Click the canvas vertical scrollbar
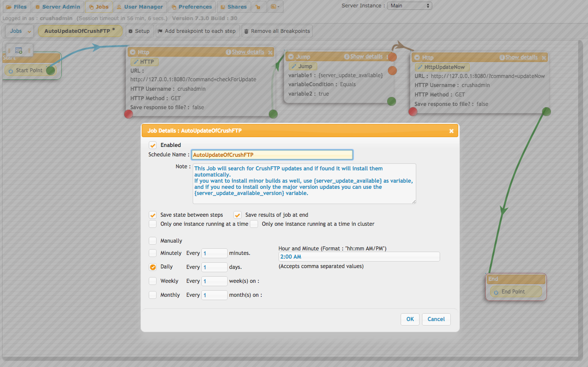This screenshot has width=588, height=367. coord(581,199)
